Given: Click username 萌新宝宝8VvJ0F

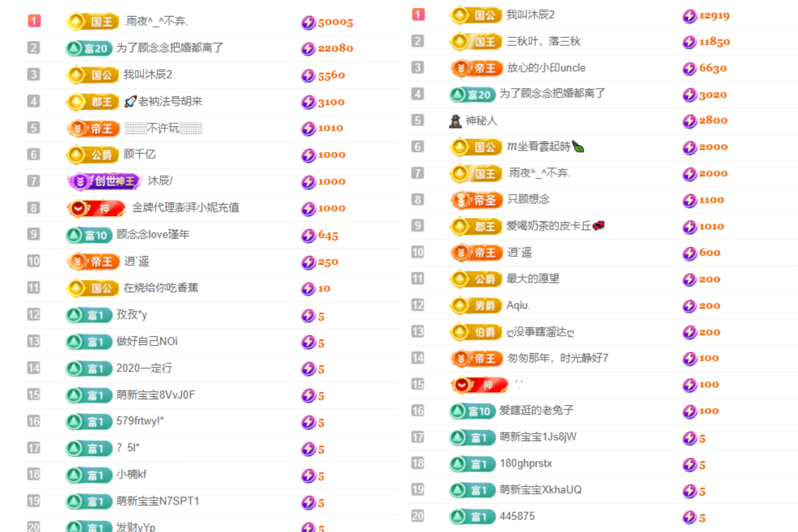Looking at the screenshot, I should point(155,395).
